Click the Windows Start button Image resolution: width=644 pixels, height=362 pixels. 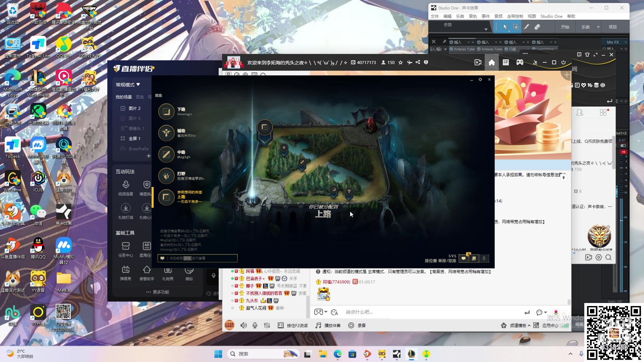click(218, 354)
